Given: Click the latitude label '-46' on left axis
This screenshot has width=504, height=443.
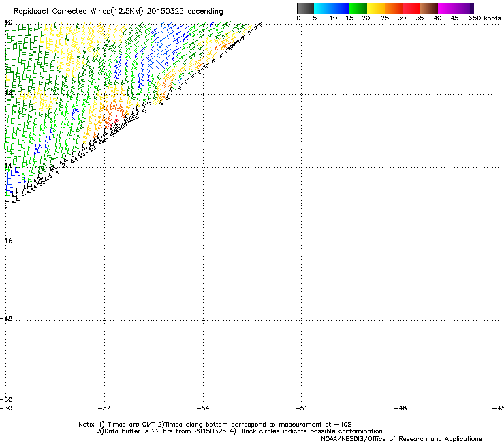Looking at the screenshot, I should pos(6,241).
